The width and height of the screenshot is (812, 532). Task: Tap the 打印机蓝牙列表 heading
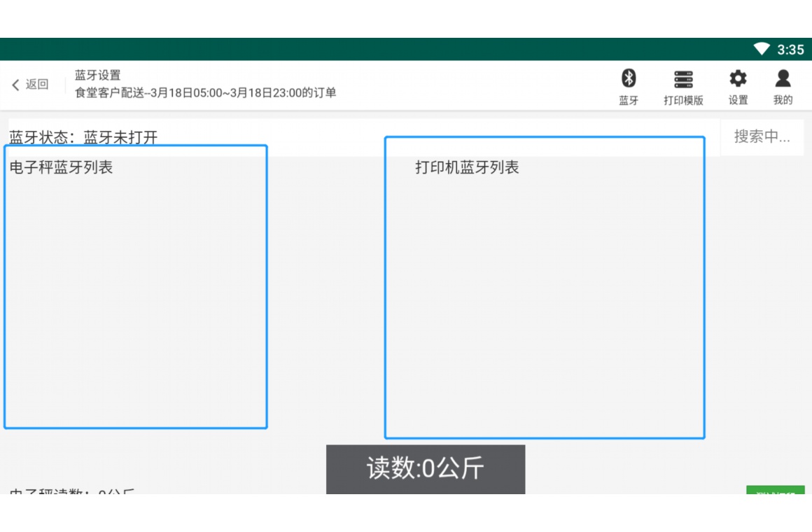(467, 167)
